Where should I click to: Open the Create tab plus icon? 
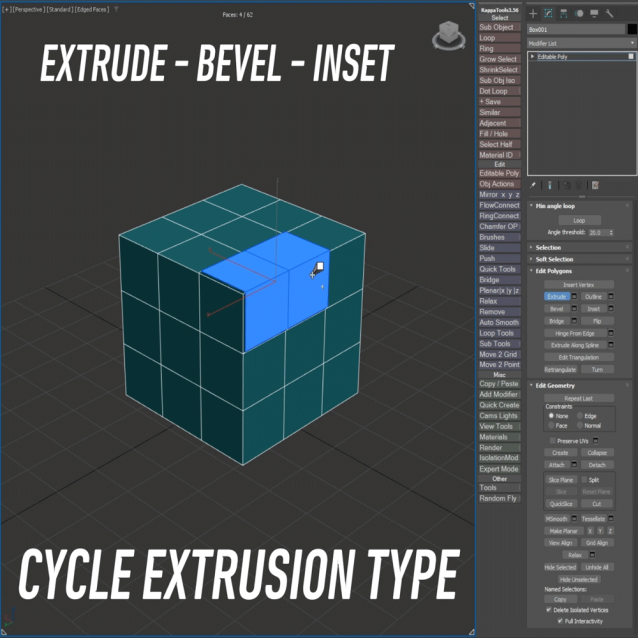[533, 13]
